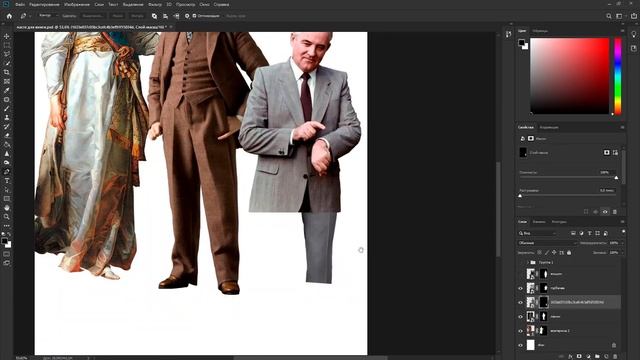The width and height of the screenshot is (640, 360).
Task: Open the Filter menu
Action: tap(155, 4)
